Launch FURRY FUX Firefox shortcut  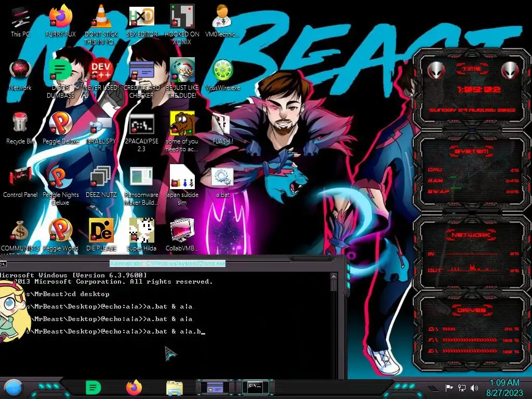coord(60,22)
